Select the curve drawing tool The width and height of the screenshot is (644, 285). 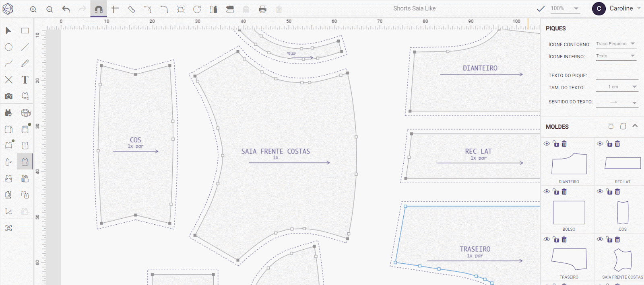[8, 64]
